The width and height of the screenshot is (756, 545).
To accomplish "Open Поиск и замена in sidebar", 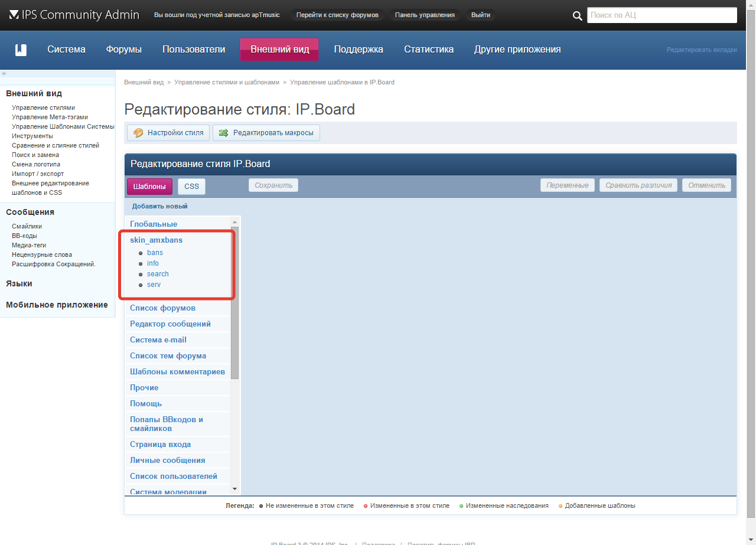I will click(x=35, y=155).
